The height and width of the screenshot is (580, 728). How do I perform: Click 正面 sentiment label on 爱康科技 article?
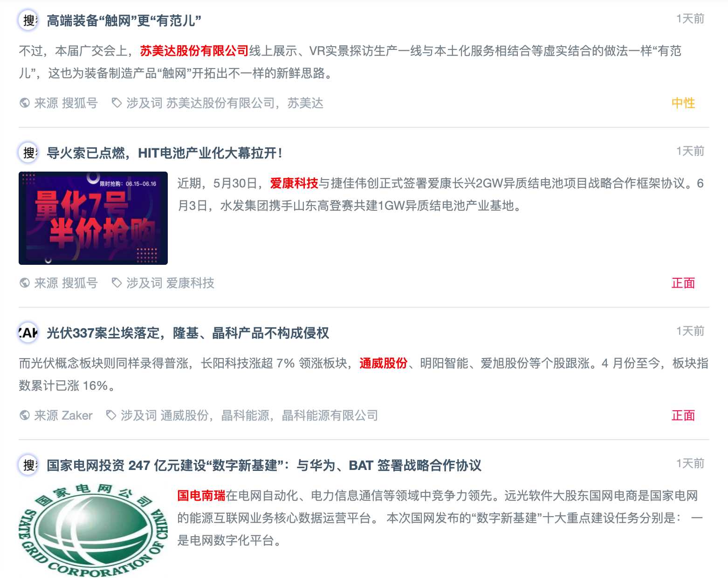pos(683,283)
